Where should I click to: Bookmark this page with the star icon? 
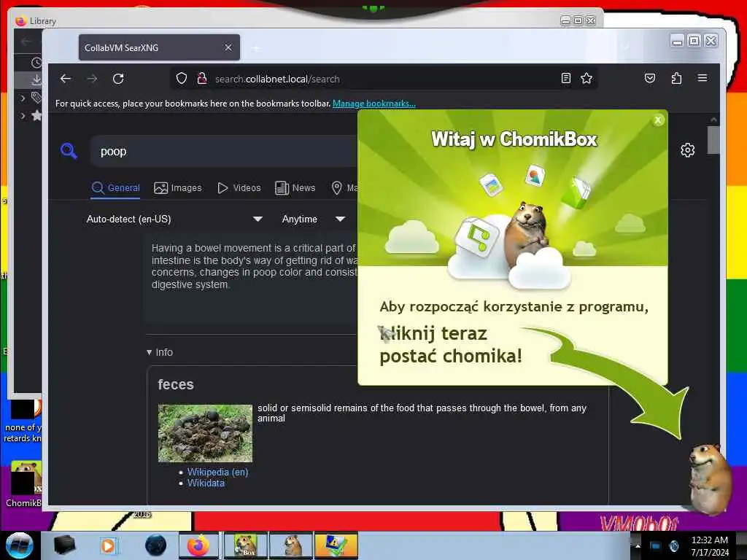[587, 78]
